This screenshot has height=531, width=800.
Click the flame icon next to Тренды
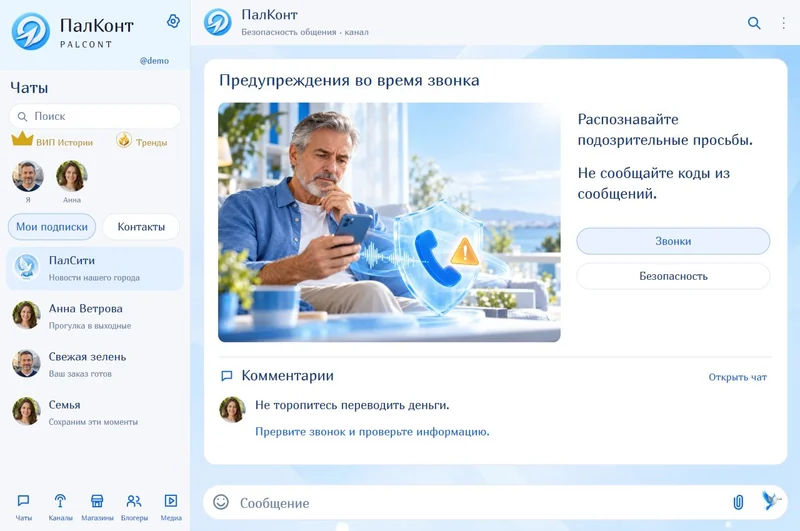(124, 139)
